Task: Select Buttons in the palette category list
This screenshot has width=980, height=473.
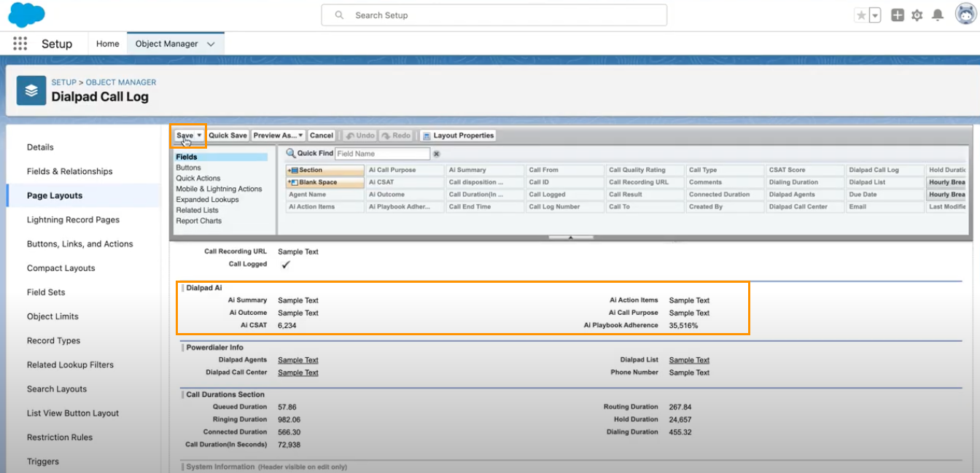Action: (188, 168)
